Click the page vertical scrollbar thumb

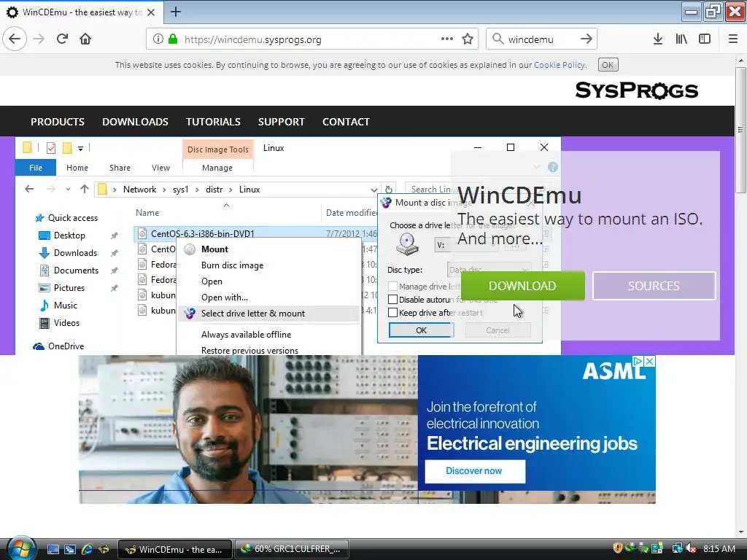(x=740, y=130)
